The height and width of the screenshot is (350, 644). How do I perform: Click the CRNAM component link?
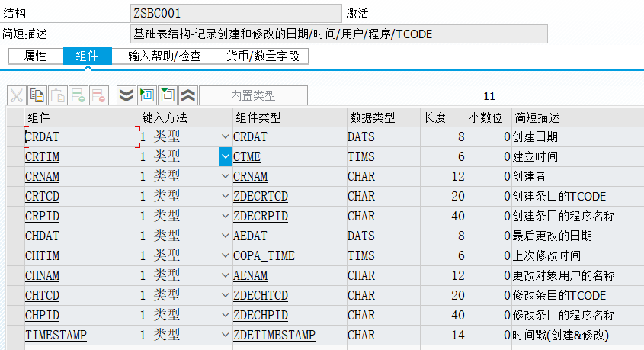point(43,176)
